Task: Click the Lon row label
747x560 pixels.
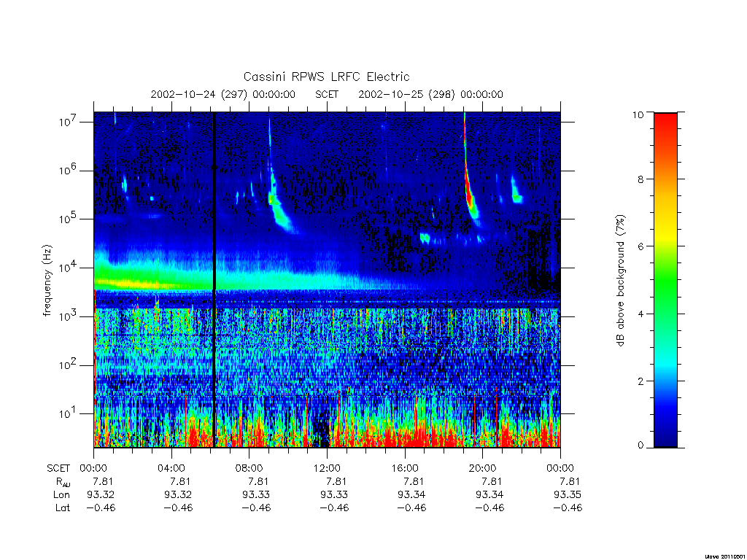Action: pos(61,495)
